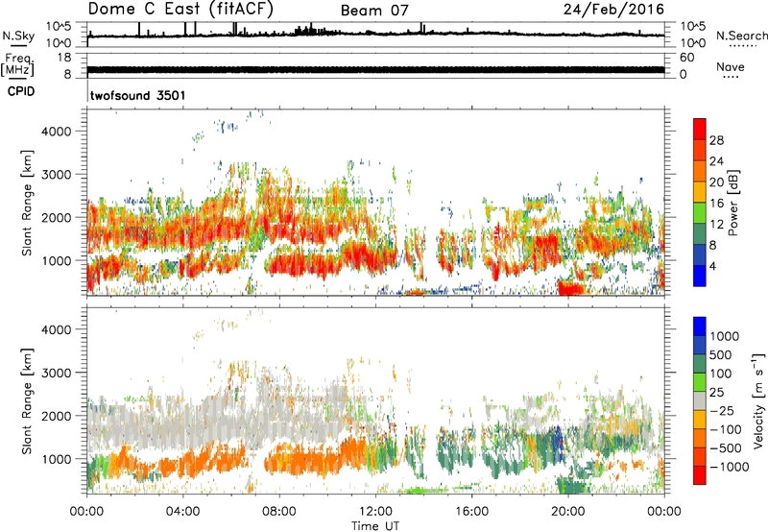Click the '-100' value on the Velocity colorbar
This screenshot has height=532, width=768.
coord(725,429)
